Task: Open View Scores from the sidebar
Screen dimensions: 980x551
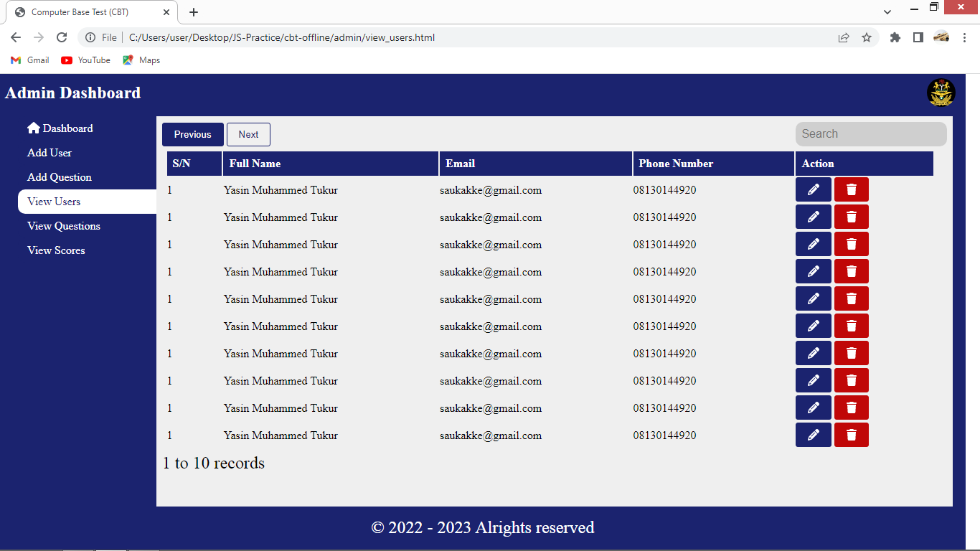Action: [56, 250]
